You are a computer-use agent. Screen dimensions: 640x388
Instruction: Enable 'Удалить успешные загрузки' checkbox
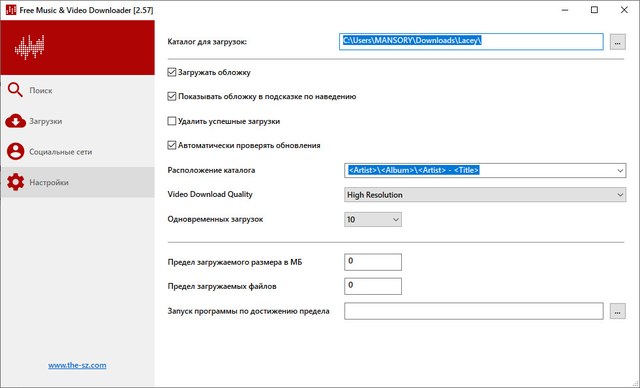click(172, 121)
